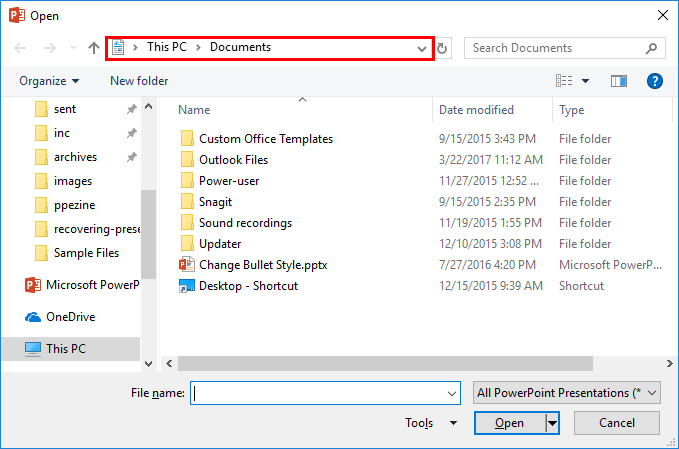
Task: Expand the Open button dropdown arrow
Action: pyautogui.click(x=552, y=423)
